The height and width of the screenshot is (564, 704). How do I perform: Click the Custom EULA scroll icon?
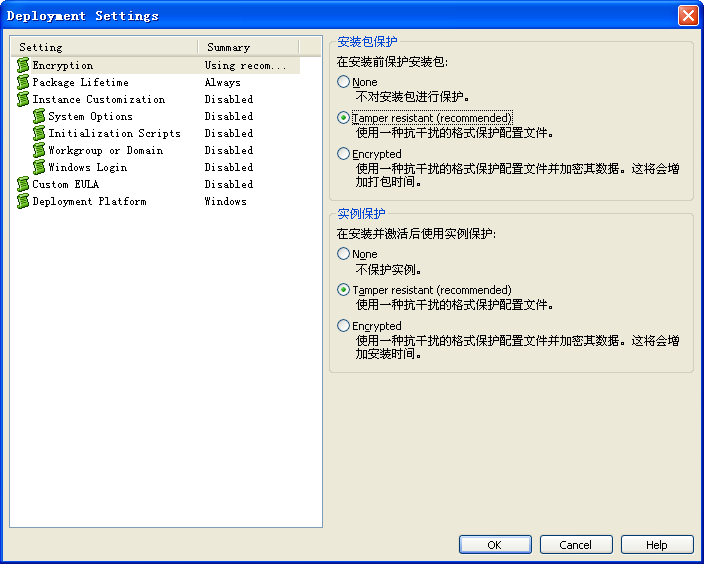click(x=23, y=185)
